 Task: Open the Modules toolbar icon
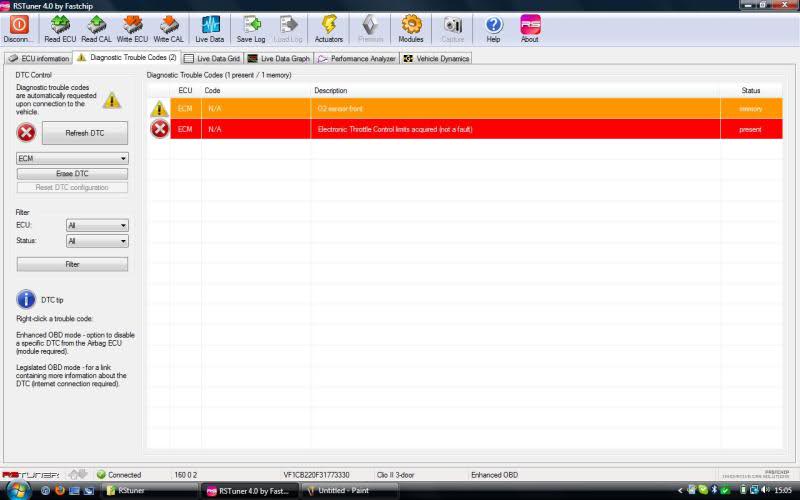[411, 27]
